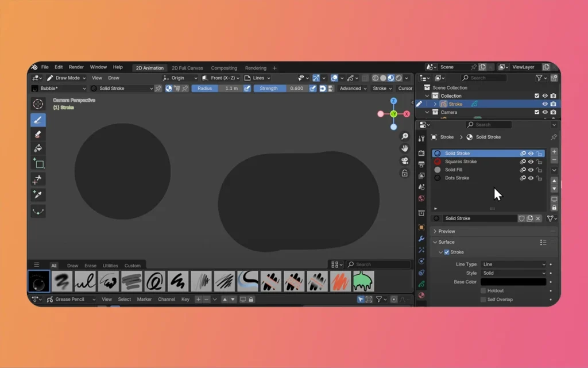Image resolution: width=588 pixels, height=368 pixels.
Task: Adjust the Radius slider
Action: [x=217, y=88]
